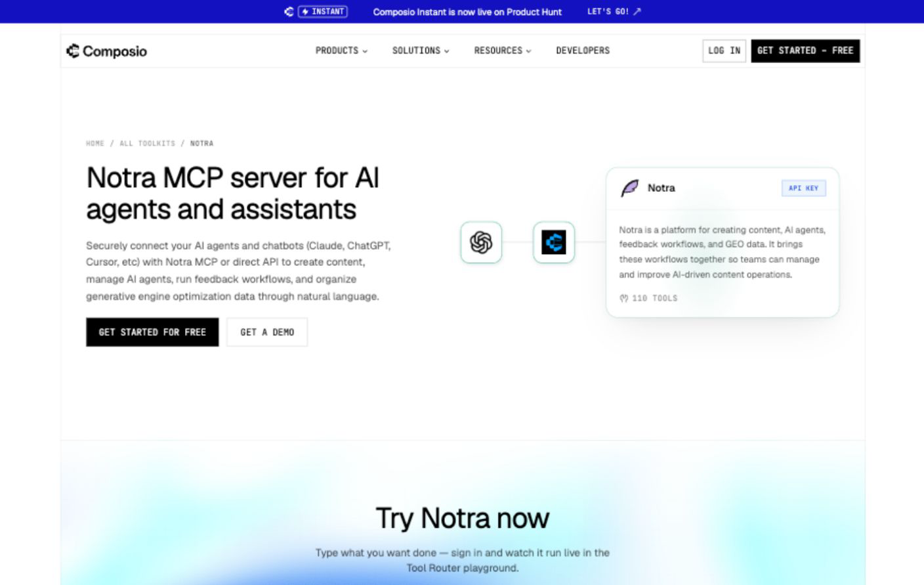The image size is (924, 585).
Task: Click the API KEY badge on the Notra card
Action: click(804, 188)
